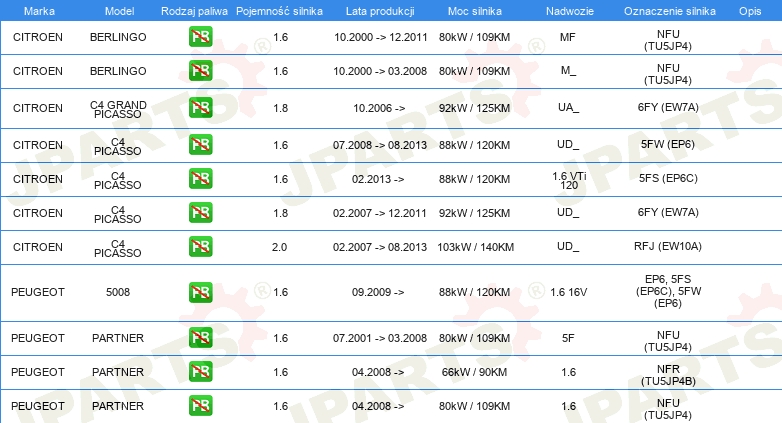Select the C4 GRAND PICASSO model cell
The height and width of the screenshot is (423, 782).
tap(118, 109)
